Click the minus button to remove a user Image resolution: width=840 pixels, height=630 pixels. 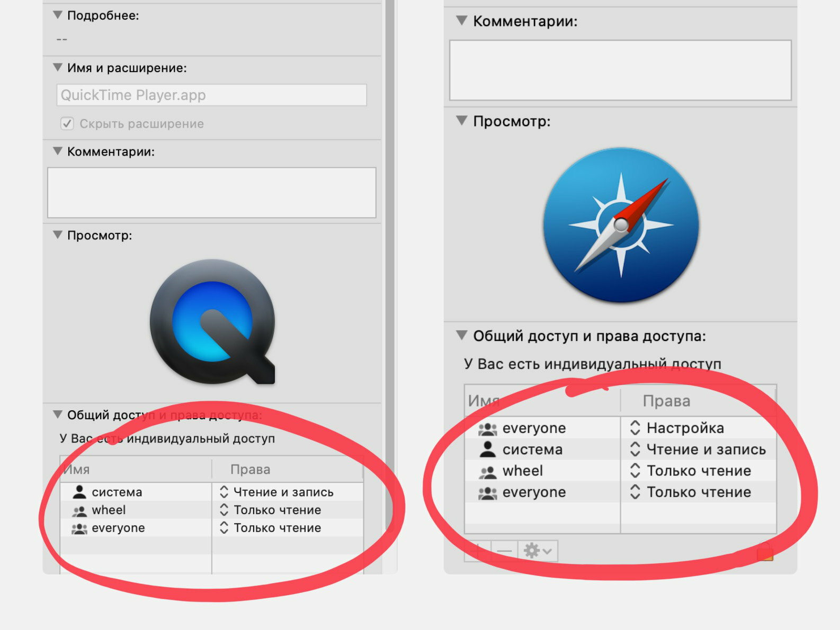[504, 551]
